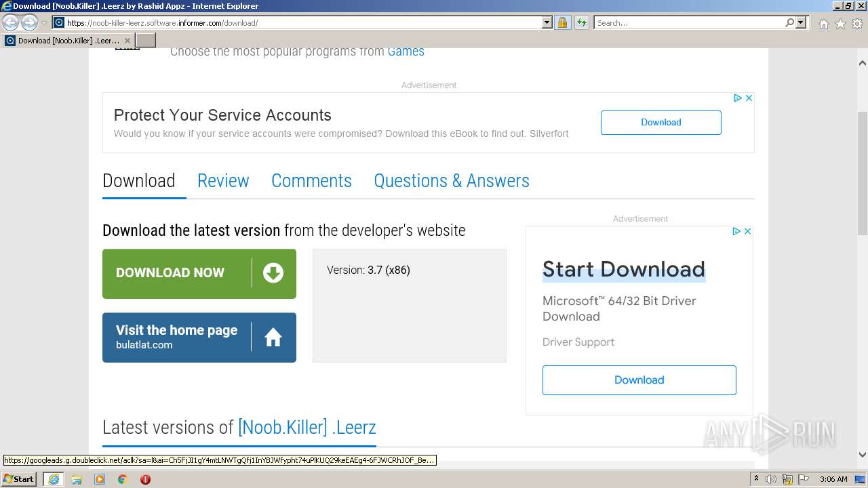Click the download arrow circle icon
This screenshot has height=488, width=868.
pyautogui.click(x=273, y=273)
